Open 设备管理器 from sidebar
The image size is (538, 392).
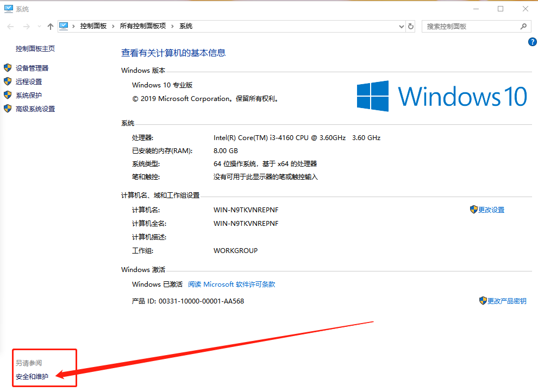click(32, 68)
